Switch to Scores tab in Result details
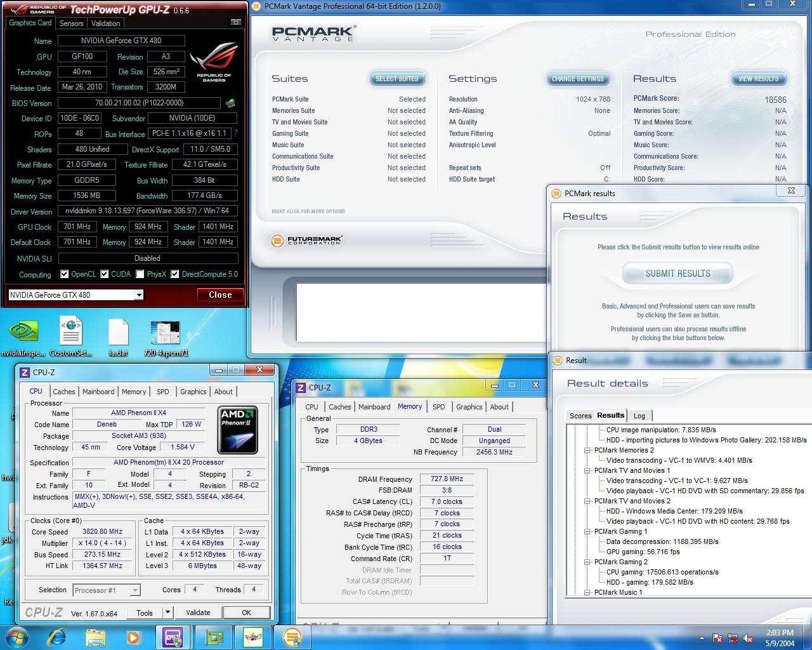 [x=580, y=416]
